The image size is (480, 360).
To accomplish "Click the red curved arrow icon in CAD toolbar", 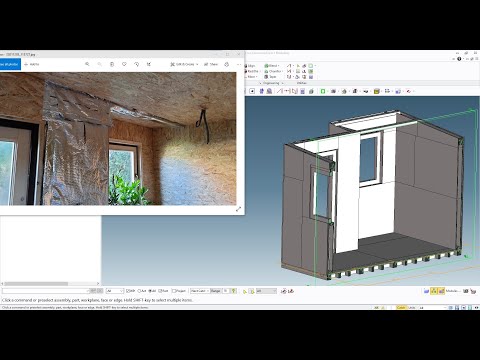I will 409,91.
